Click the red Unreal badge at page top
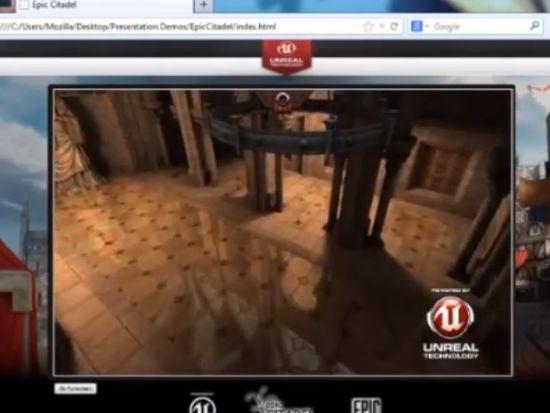The height and width of the screenshot is (413, 550). coord(287,56)
